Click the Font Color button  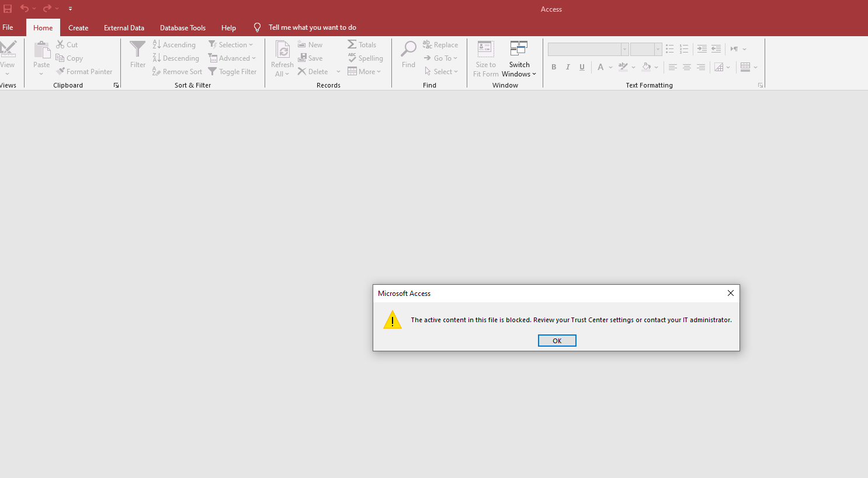pyautogui.click(x=600, y=67)
